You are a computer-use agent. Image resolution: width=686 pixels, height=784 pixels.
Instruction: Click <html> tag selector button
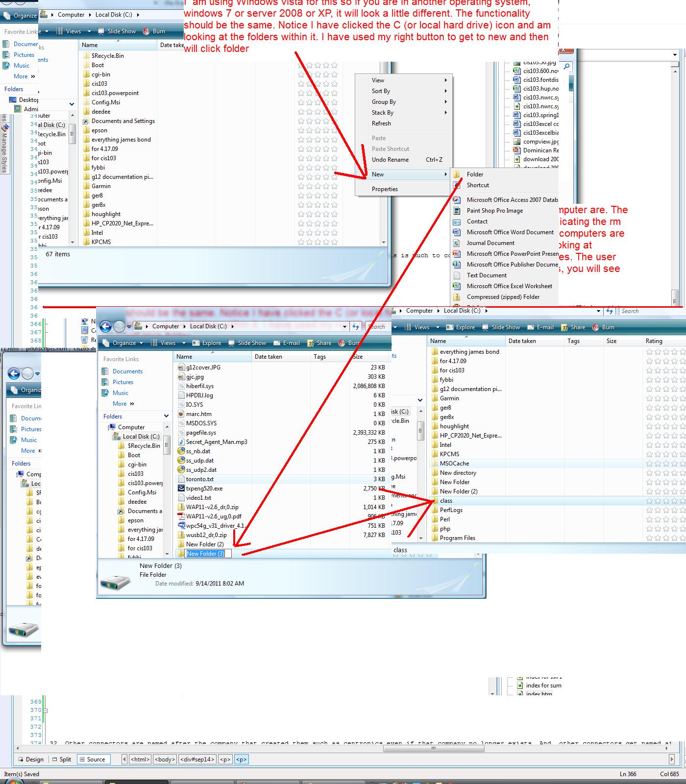coord(140,759)
